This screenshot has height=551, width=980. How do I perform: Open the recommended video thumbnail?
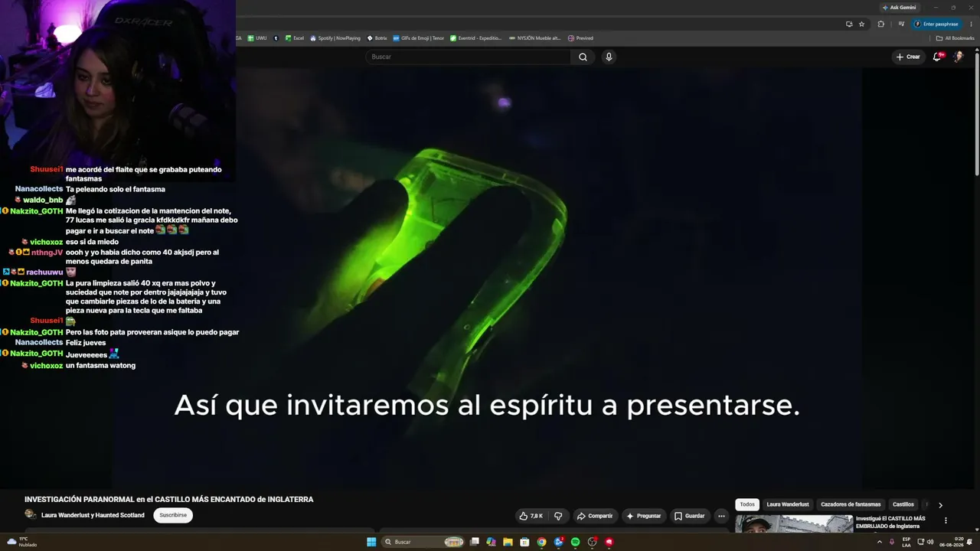click(x=794, y=523)
